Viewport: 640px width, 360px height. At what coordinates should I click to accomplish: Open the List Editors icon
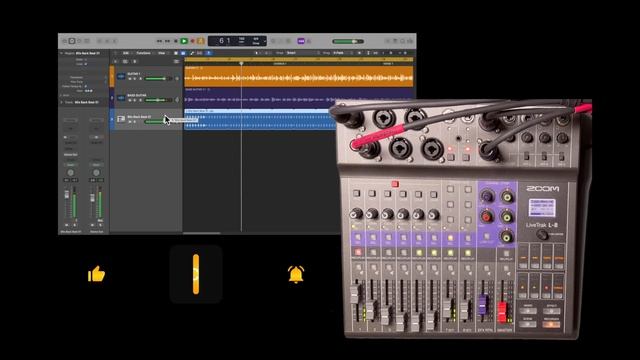[x=388, y=41]
